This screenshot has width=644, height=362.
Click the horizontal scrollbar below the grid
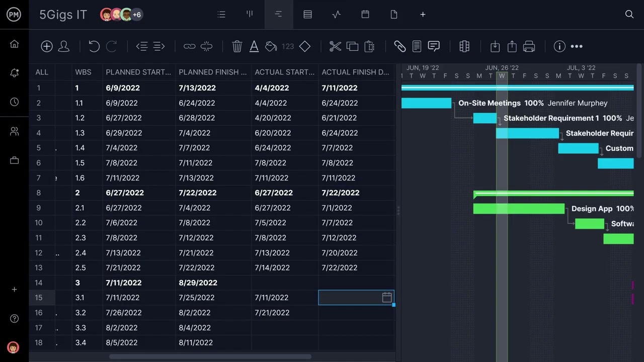pyautogui.click(x=210, y=357)
